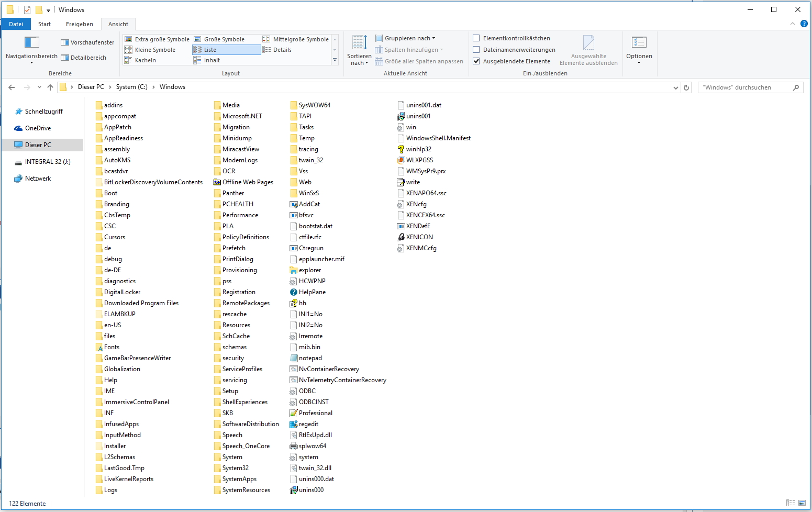
Task: Select the HelpPane application icon
Action: coord(294,292)
